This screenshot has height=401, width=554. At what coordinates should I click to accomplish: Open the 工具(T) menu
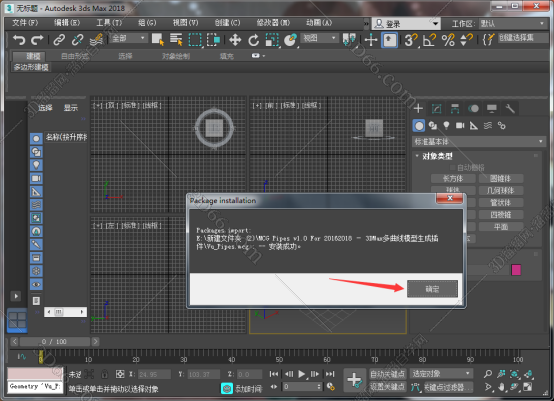coord(109,23)
